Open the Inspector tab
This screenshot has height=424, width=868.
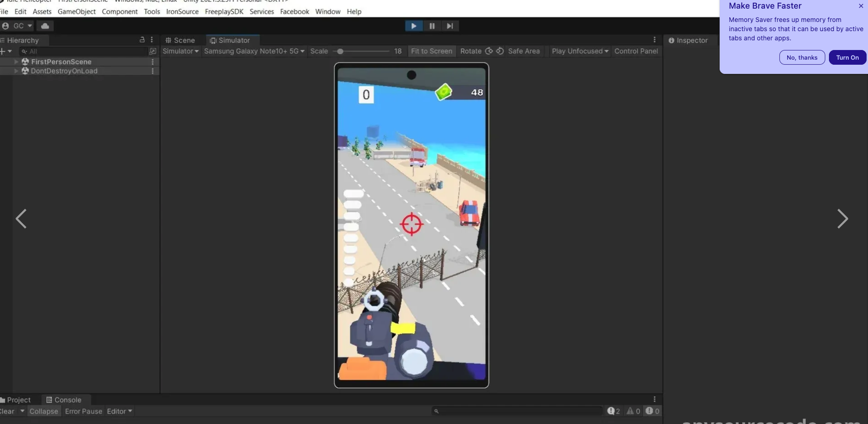point(688,40)
